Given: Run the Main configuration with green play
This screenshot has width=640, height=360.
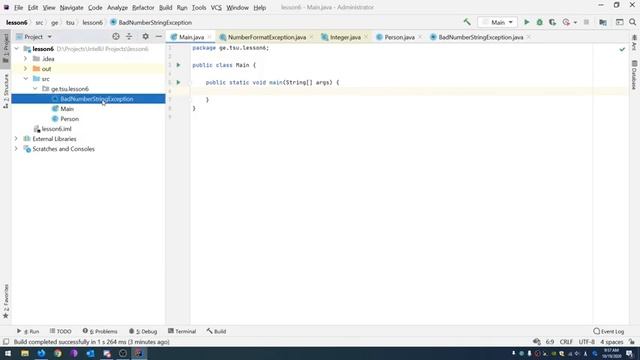Looking at the screenshot, I should pyautogui.click(x=527, y=22).
